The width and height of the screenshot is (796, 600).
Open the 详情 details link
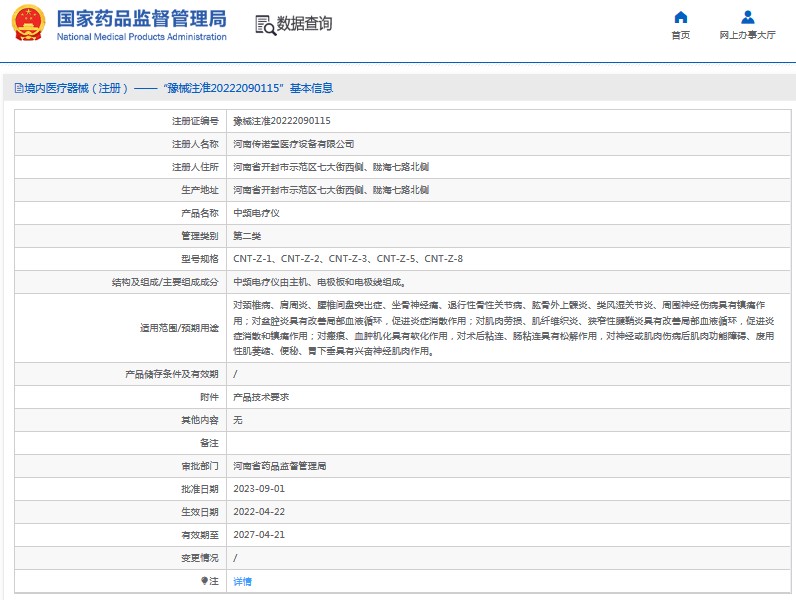(242, 581)
